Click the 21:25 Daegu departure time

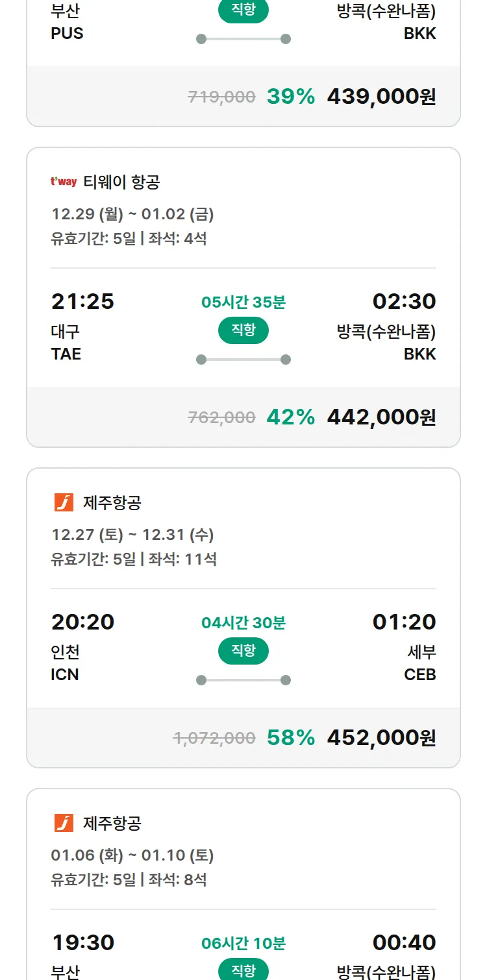(x=82, y=301)
